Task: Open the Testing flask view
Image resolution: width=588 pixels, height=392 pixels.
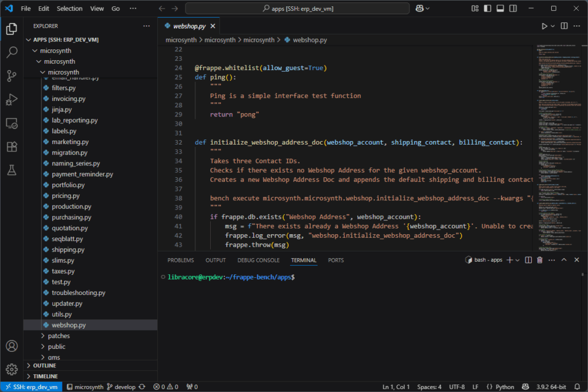Action: point(11,170)
